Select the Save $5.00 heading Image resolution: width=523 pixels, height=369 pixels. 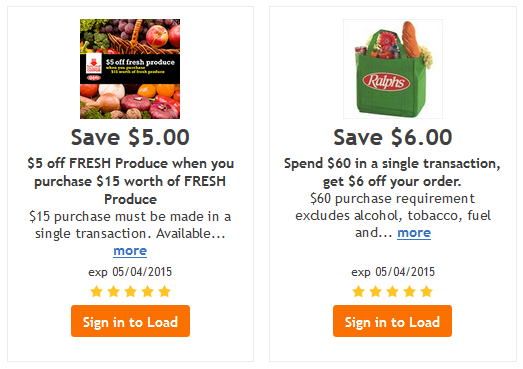tap(130, 137)
